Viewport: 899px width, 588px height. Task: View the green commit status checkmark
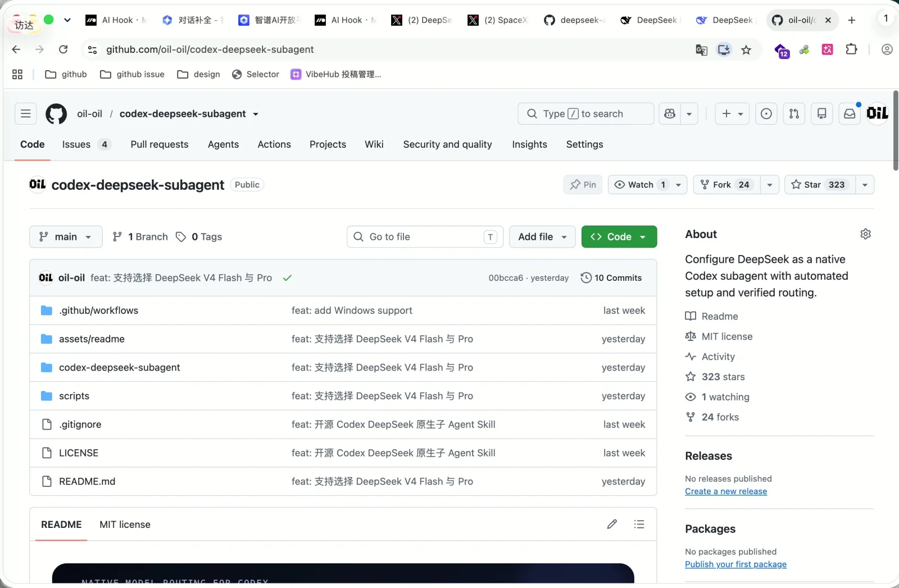287,278
